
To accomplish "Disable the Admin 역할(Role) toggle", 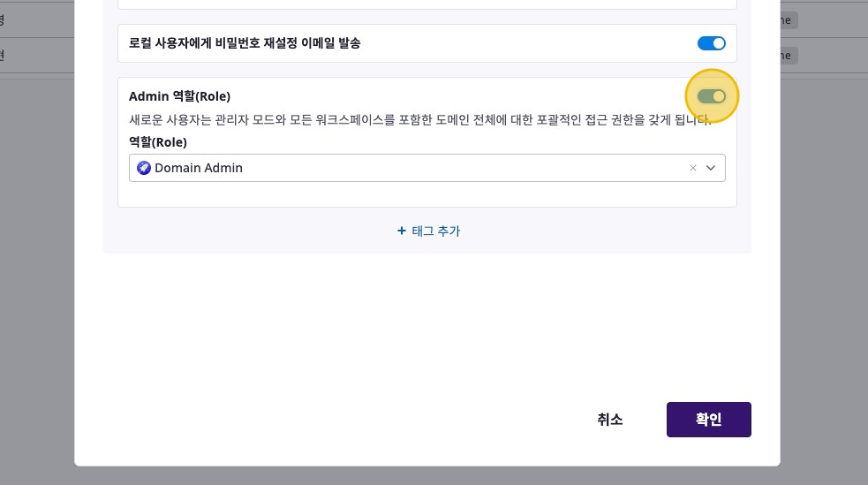I will coord(711,96).
